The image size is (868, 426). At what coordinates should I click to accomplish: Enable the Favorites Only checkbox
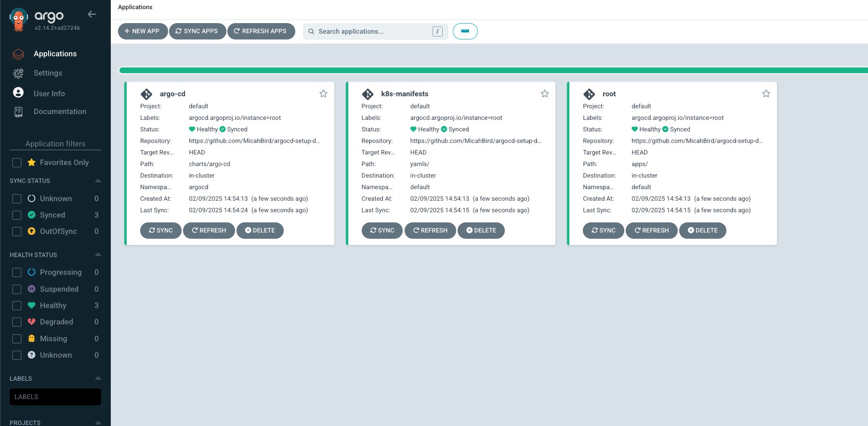tap(17, 163)
